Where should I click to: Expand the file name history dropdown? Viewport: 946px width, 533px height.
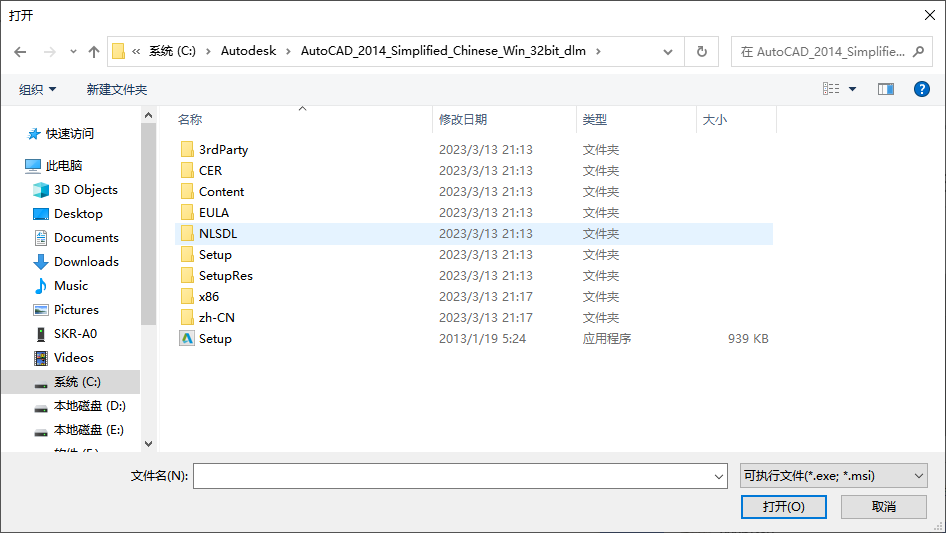pos(718,477)
